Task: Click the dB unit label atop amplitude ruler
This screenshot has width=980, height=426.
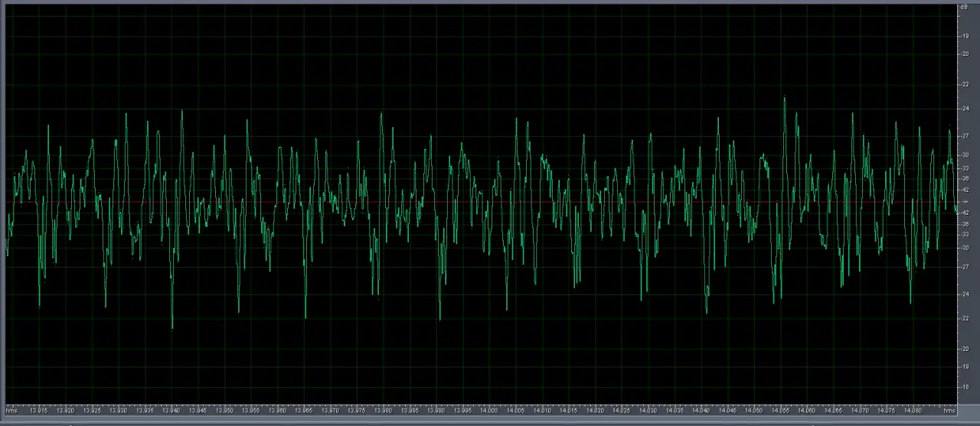Action: (963, 8)
